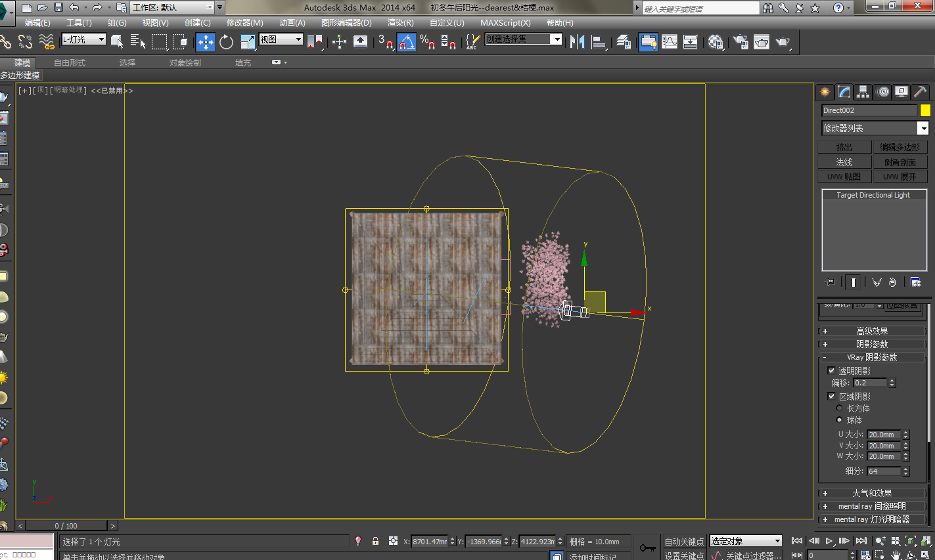The width and height of the screenshot is (935, 560).
Task: Activate the Rotate tool
Action: (227, 42)
